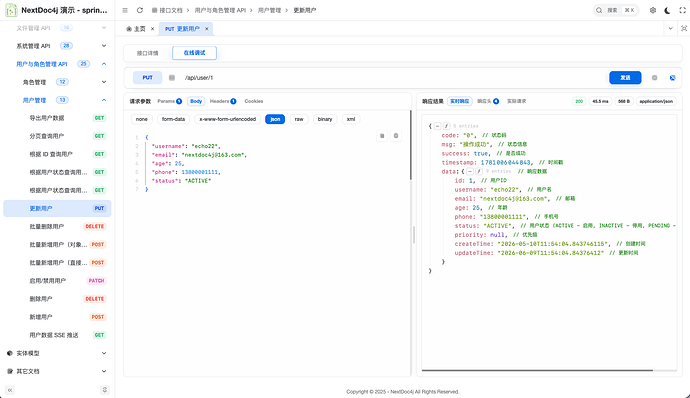Open 根据 ID 查询用户 endpoint

(57, 154)
